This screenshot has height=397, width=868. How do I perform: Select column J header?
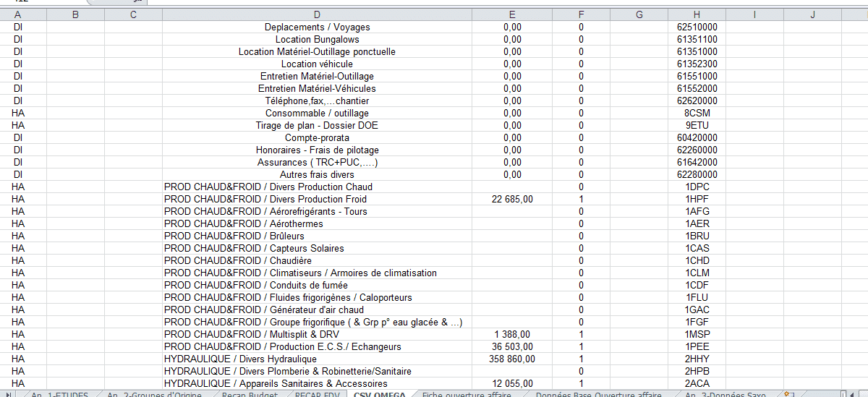pyautogui.click(x=812, y=14)
